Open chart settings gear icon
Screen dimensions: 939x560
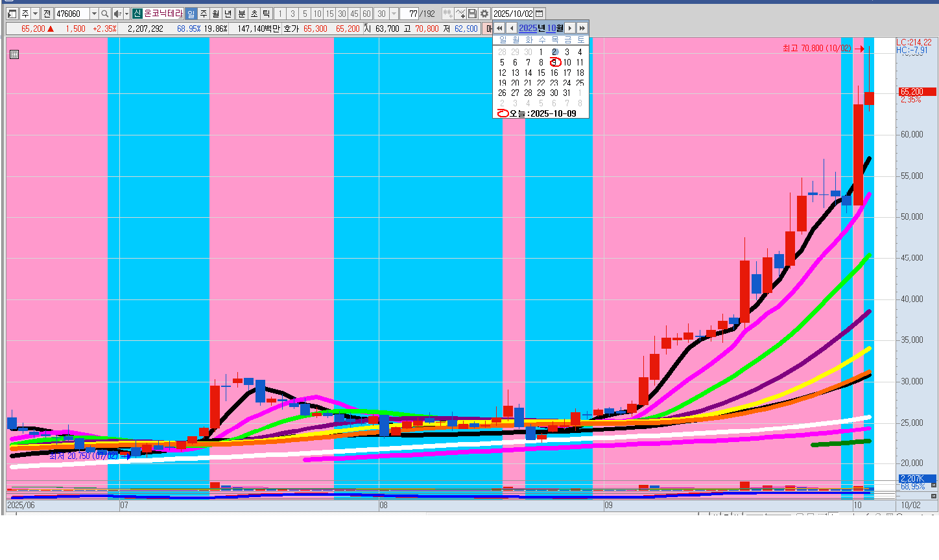pos(484,14)
